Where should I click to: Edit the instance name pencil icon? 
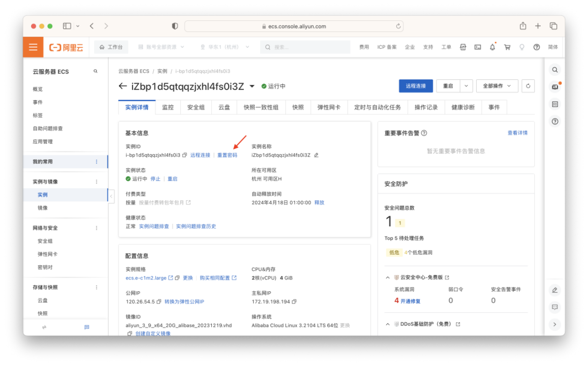316,155
